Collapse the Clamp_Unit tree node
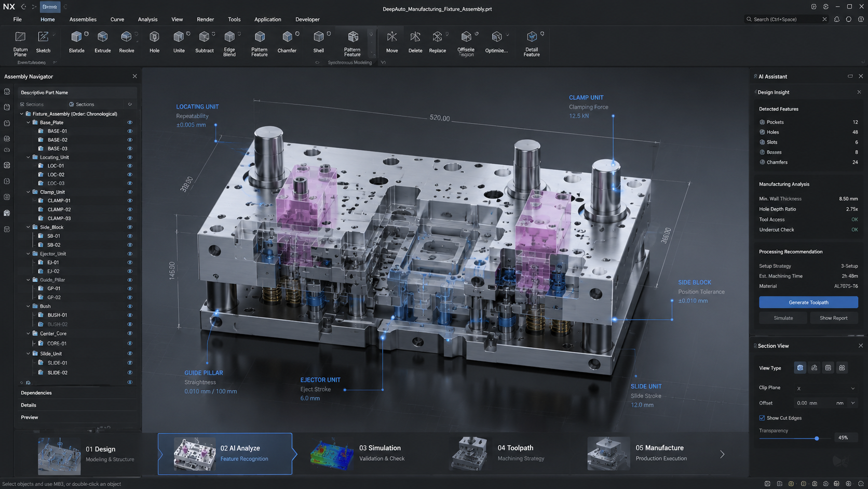The width and height of the screenshot is (868, 489). coord(29,192)
